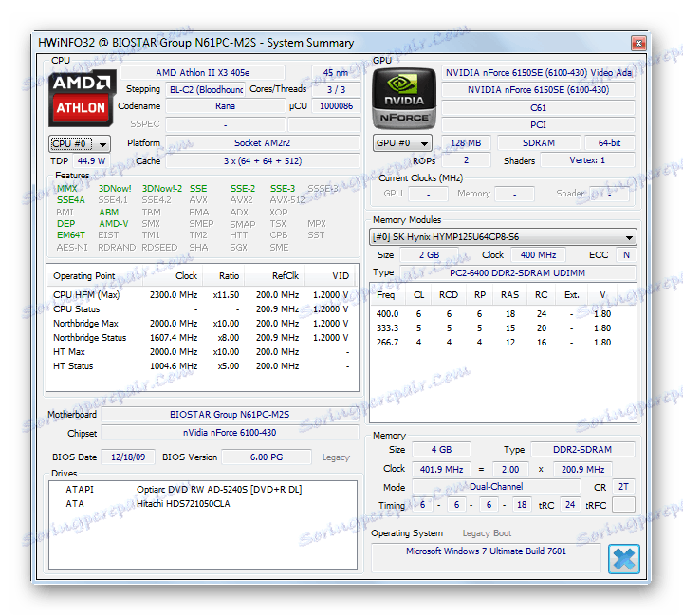Select the HT Status row
The image size is (683, 616).
point(201,366)
